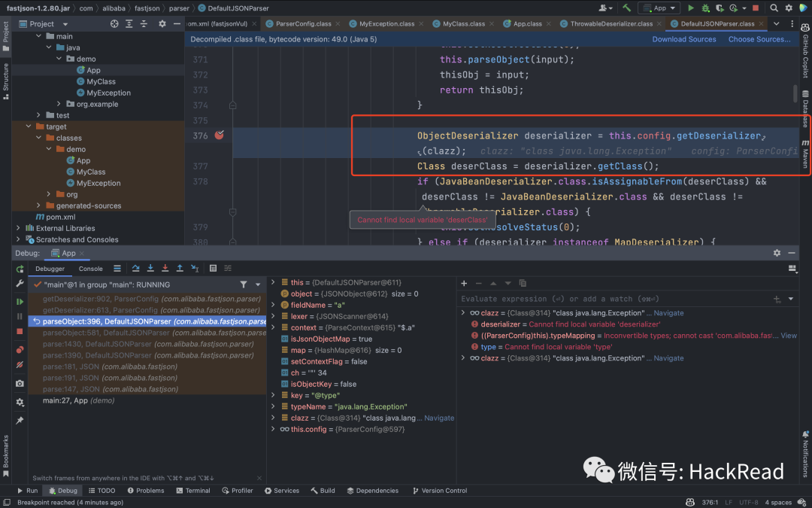The width and height of the screenshot is (812, 508).
Task: Expand the typeName variable in Variables
Action: (x=274, y=406)
